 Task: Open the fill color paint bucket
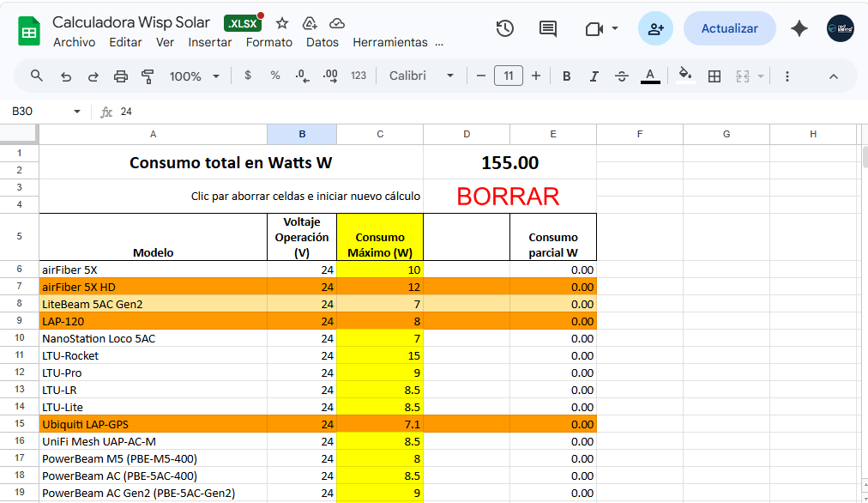(684, 76)
